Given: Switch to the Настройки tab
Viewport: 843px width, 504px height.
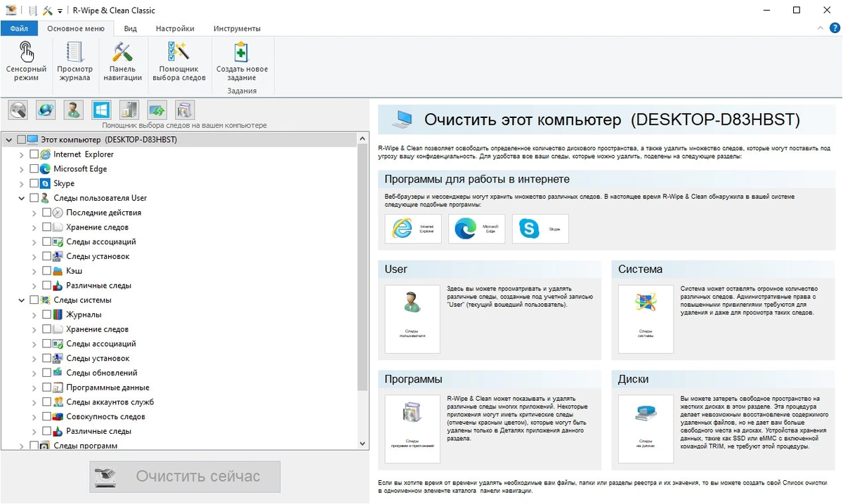Looking at the screenshot, I should 175,29.
